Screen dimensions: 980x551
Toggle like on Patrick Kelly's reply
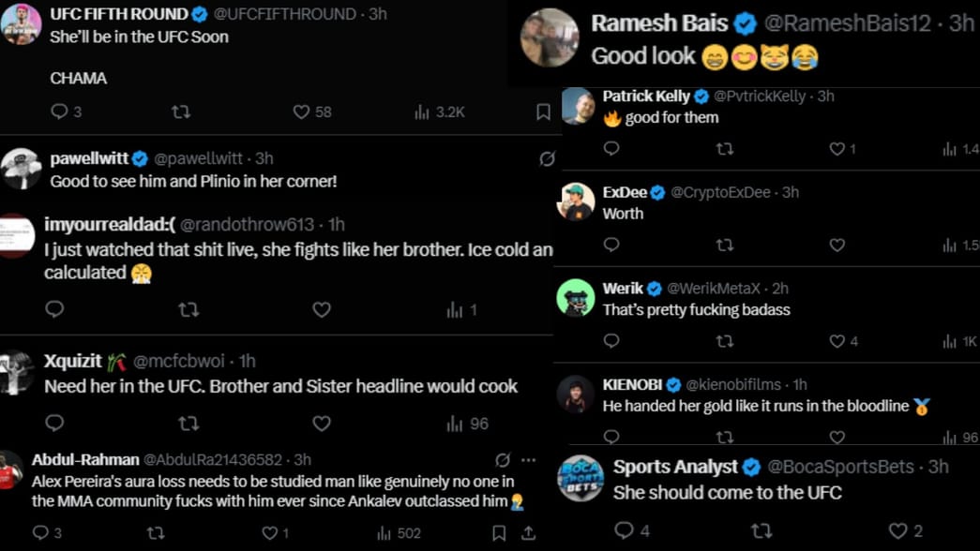(x=837, y=149)
